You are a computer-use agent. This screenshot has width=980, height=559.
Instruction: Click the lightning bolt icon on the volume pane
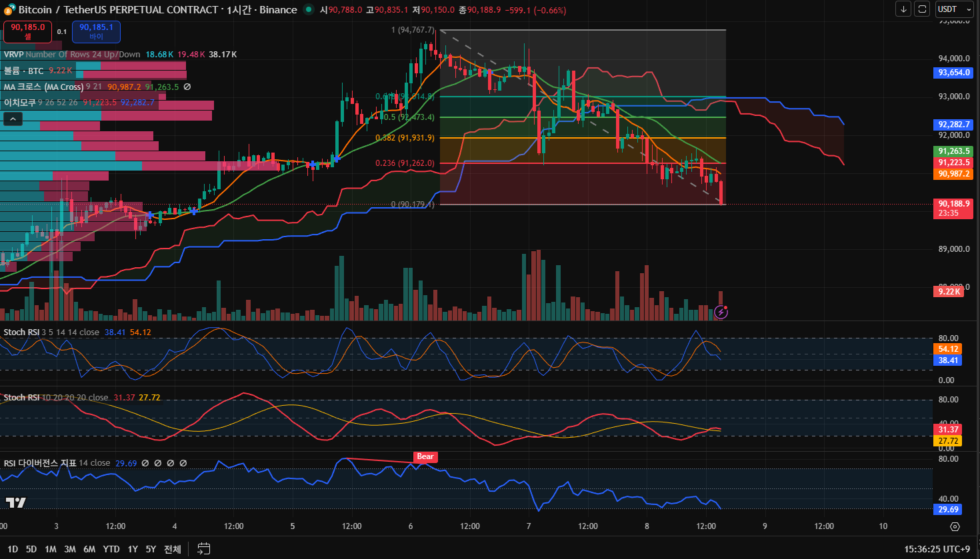point(721,312)
